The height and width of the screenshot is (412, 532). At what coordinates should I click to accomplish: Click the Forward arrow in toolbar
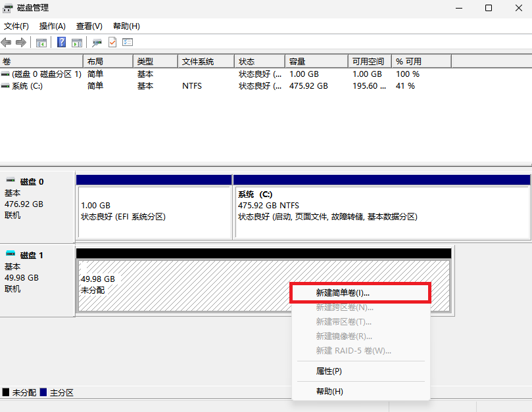tap(20, 43)
